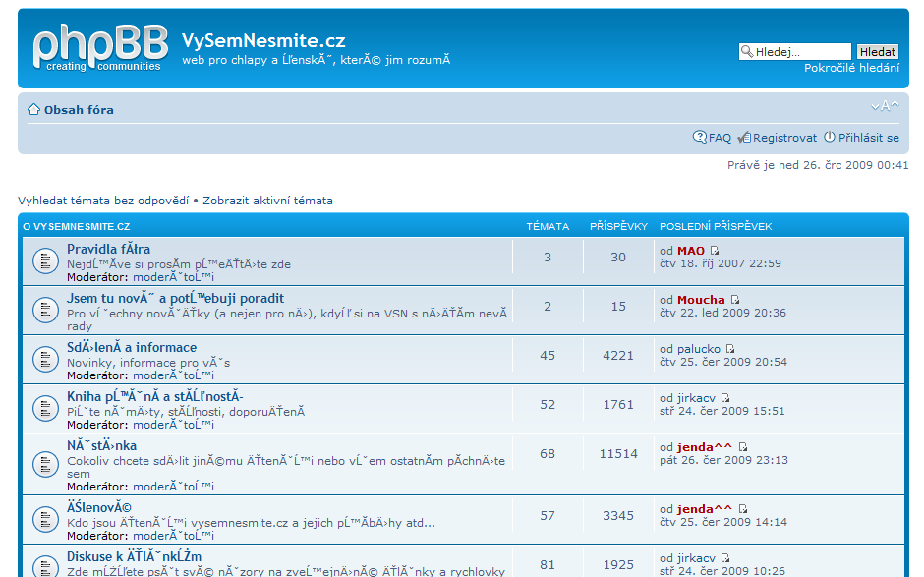Image resolution: width=924 pixels, height=577 pixels.
Task: Open Pokročilé hledání advanced search
Action: click(851, 68)
